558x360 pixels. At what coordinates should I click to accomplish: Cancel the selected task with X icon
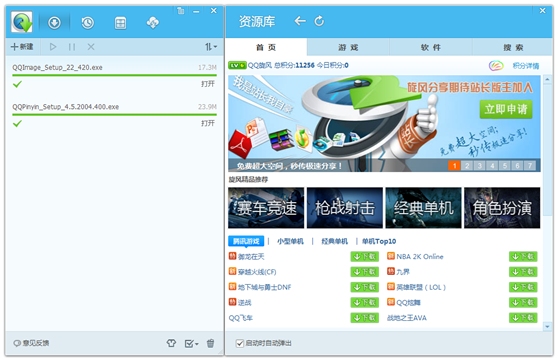click(91, 47)
